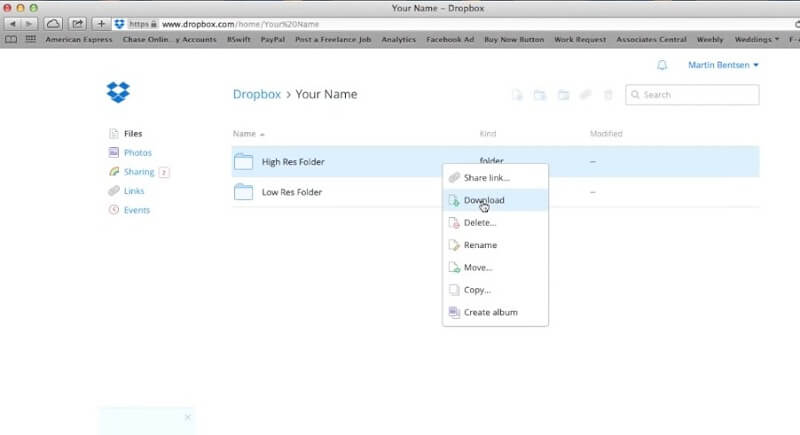This screenshot has height=435, width=800.
Task: Click the Files sidebar icon
Action: click(x=114, y=134)
